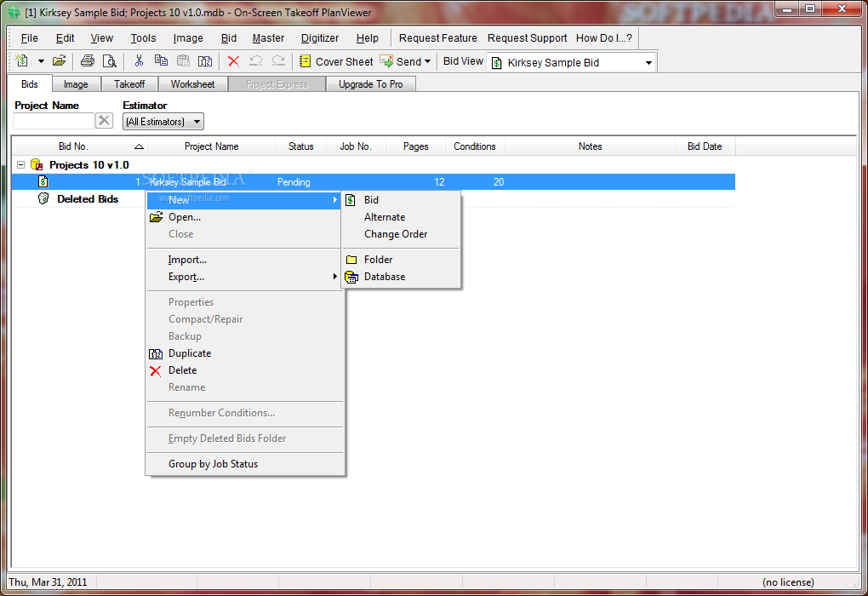868x596 pixels.
Task: Click the Redo arrow icon
Action: point(278,61)
